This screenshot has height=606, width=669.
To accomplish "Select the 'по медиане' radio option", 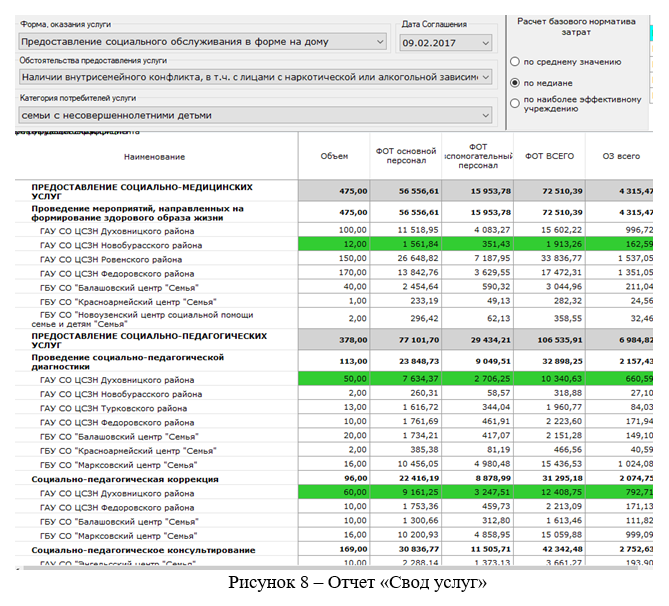I will coord(516,83).
